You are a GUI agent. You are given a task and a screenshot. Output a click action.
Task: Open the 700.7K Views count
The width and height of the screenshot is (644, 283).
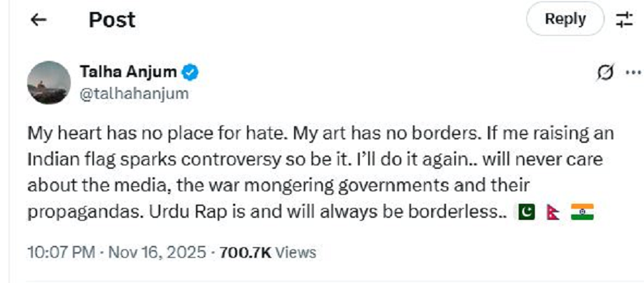pyautogui.click(x=267, y=252)
